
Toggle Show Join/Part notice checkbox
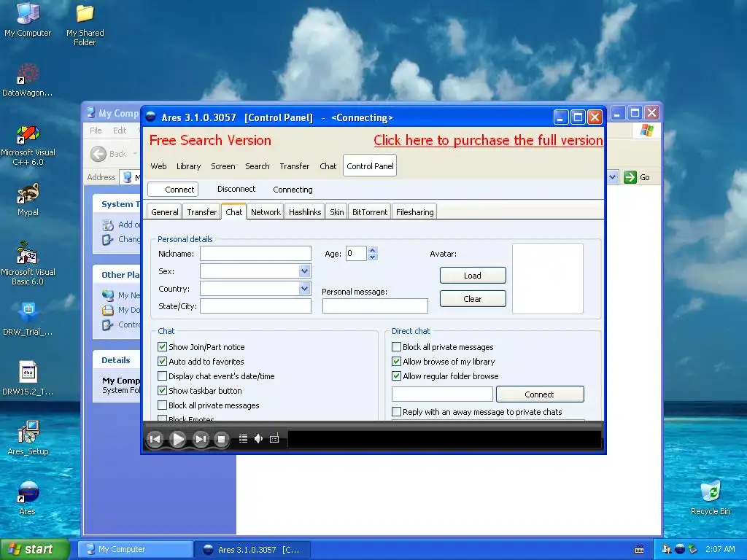pos(162,346)
